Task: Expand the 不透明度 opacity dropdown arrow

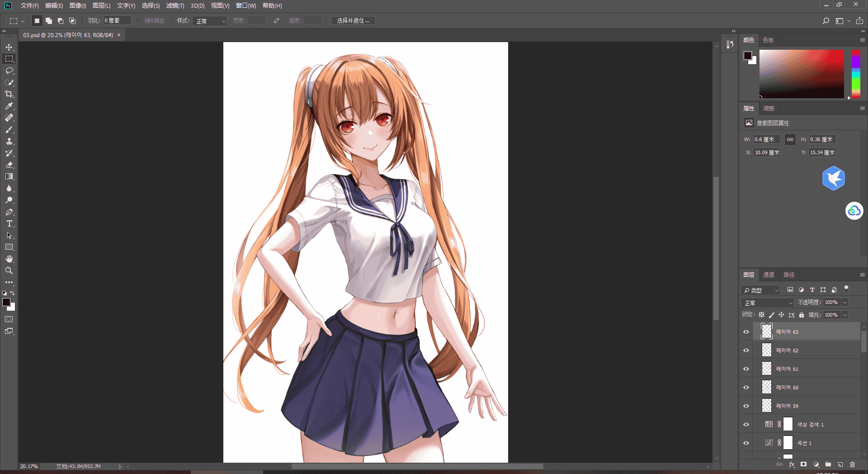Action: 845,303
